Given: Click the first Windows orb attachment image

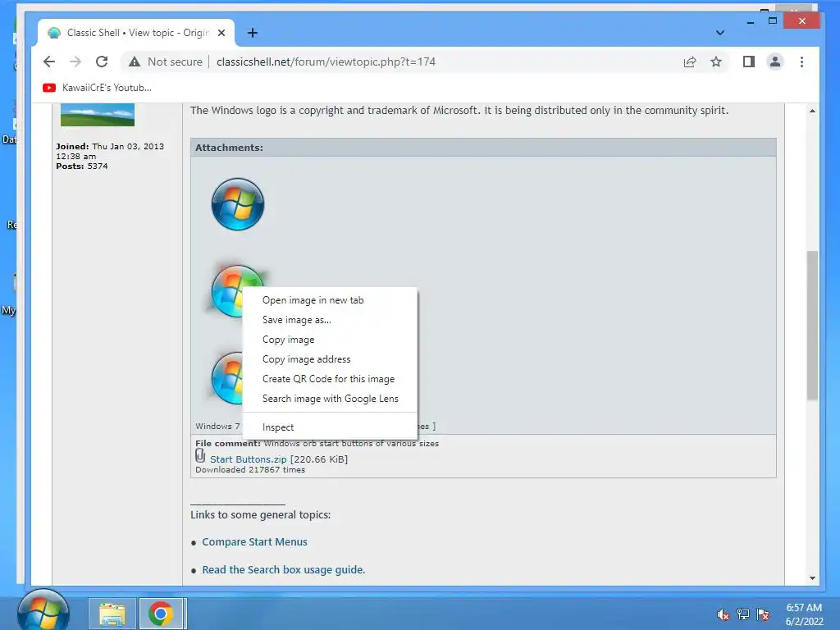Looking at the screenshot, I should point(238,204).
